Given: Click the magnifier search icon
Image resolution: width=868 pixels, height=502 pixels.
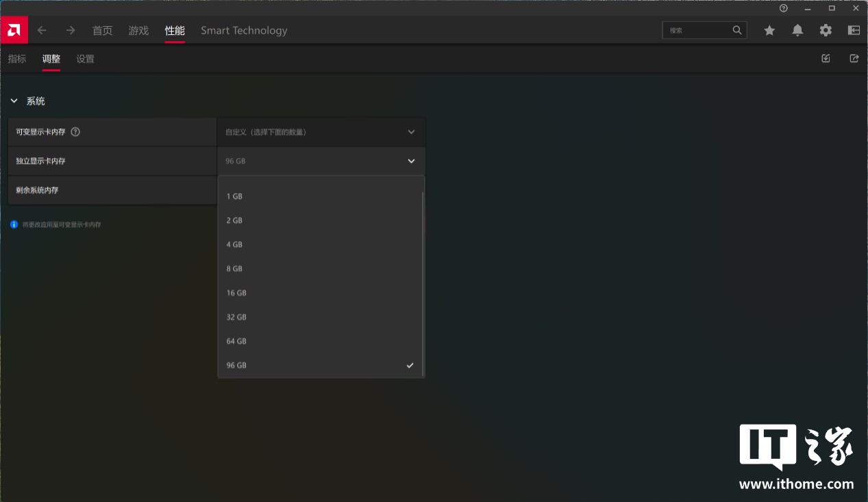Looking at the screenshot, I should [737, 30].
